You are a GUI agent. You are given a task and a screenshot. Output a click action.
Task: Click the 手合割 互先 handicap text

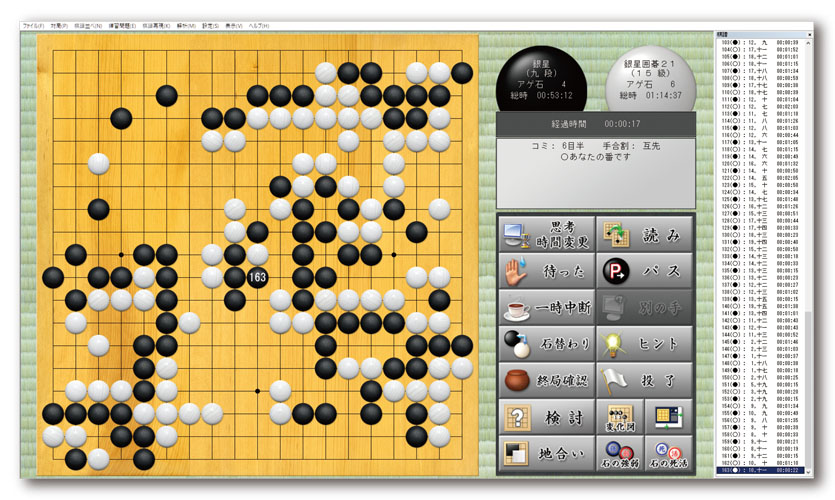[x=631, y=146]
